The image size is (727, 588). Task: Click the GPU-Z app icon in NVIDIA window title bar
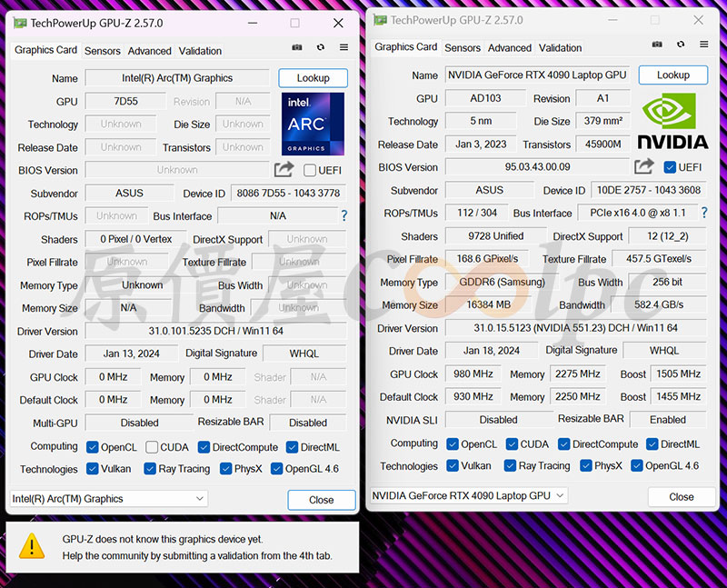point(380,20)
